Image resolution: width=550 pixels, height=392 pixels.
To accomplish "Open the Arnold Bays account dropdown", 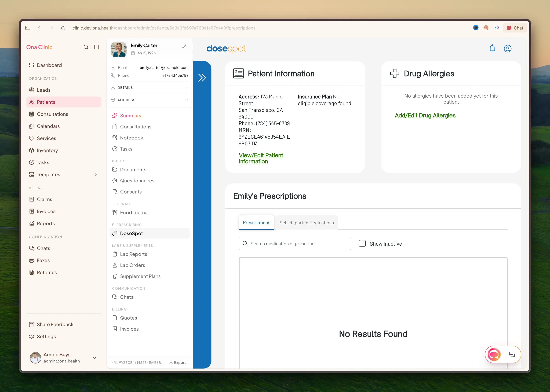I will (x=95, y=358).
